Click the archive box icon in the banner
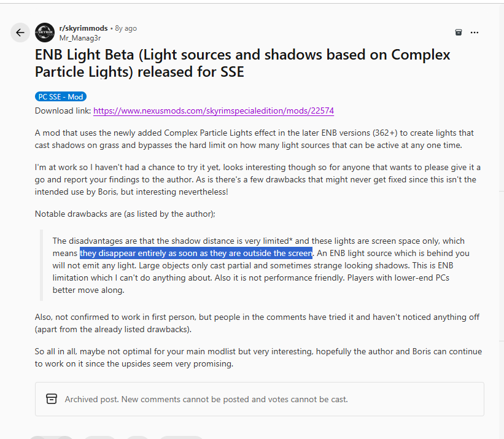Viewport: 504px width, 439px height. click(52, 399)
